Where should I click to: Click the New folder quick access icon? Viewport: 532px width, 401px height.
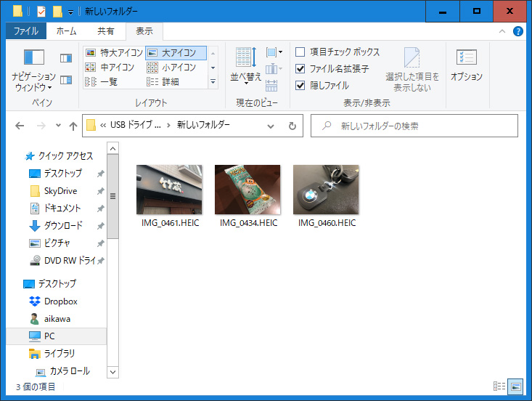coord(57,12)
